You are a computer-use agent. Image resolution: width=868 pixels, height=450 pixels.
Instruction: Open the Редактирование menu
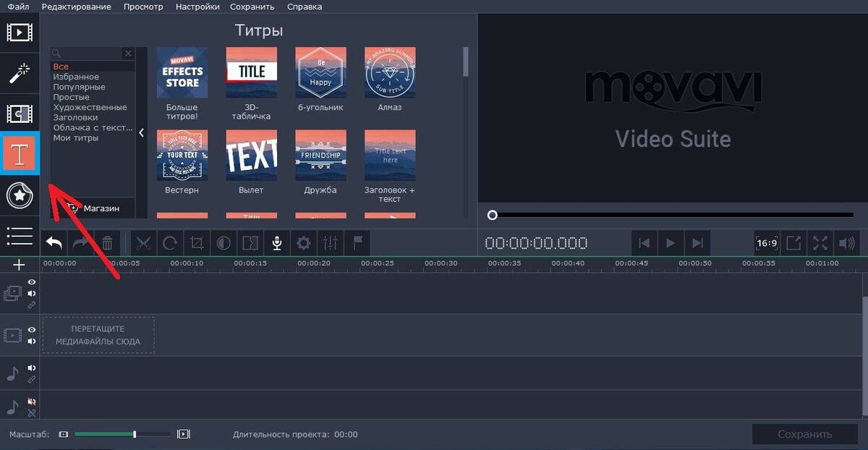tap(77, 7)
